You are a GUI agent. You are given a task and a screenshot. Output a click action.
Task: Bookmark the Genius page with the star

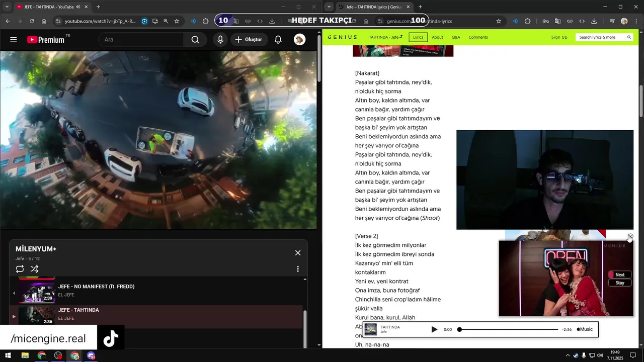pyautogui.click(x=499, y=21)
